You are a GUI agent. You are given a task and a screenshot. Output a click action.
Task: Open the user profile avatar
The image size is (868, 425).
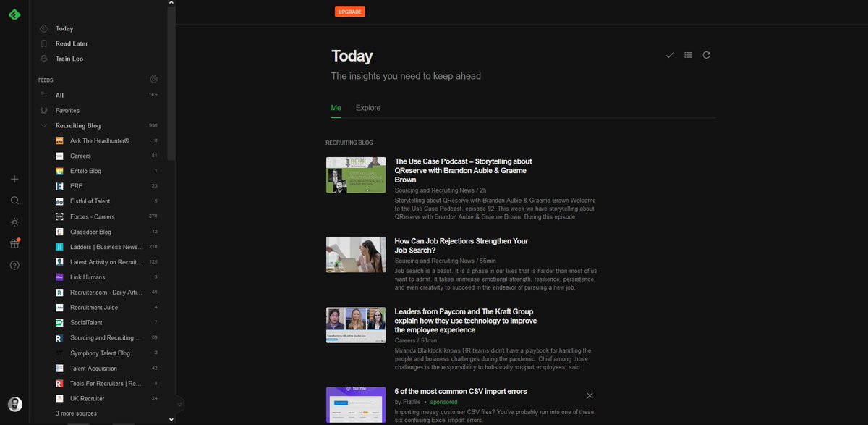[x=14, y=404]
